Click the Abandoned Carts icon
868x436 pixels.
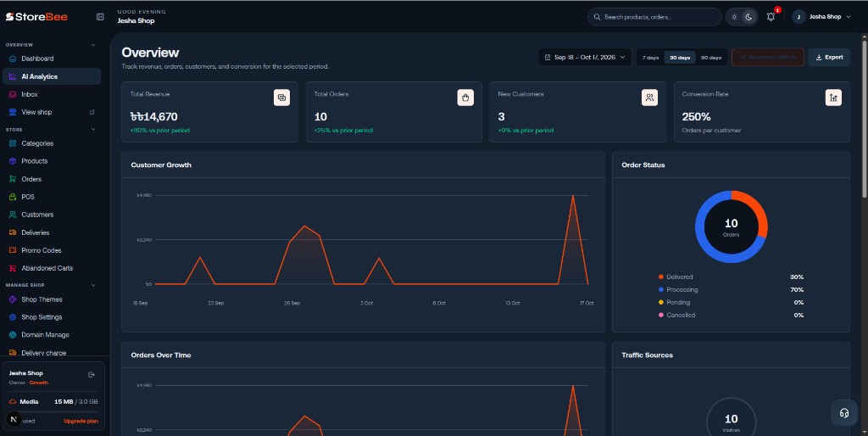point(13,268)
